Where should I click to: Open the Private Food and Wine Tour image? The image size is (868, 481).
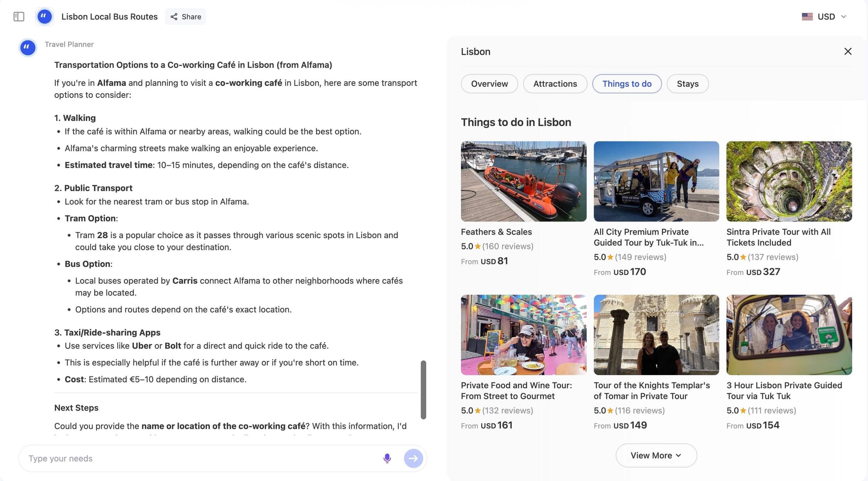[x=523, y=334]
